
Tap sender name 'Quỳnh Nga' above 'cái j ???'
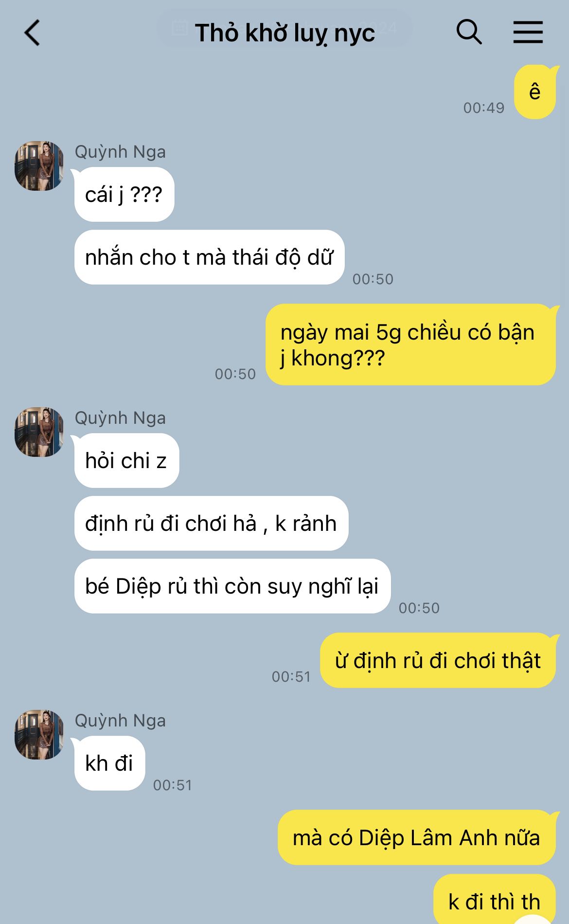tap(120, 152)
